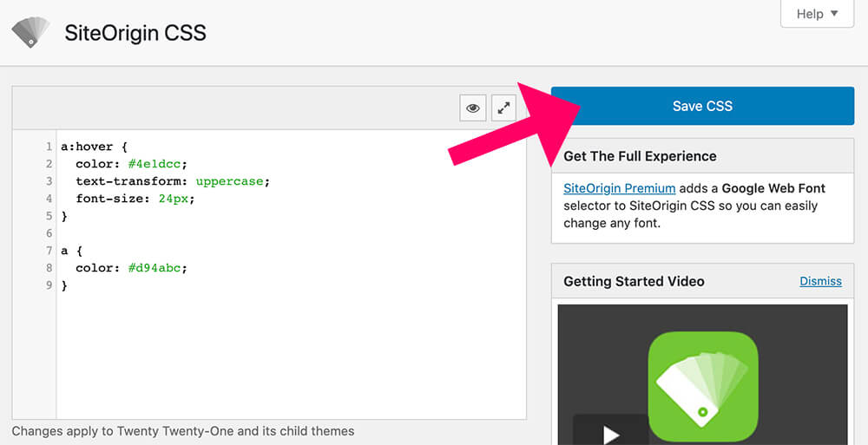
Task: Click the a:hover selector line
Action: pos(94,147)
